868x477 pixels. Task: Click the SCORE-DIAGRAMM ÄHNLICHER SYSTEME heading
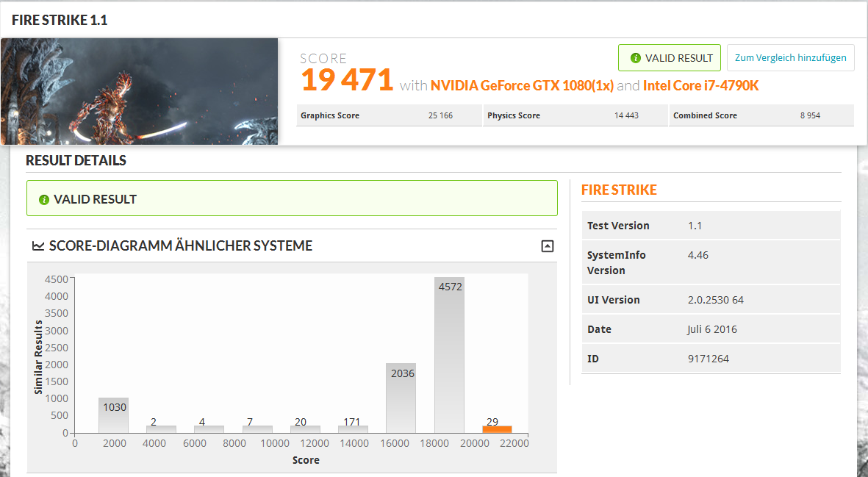point(181,245)
